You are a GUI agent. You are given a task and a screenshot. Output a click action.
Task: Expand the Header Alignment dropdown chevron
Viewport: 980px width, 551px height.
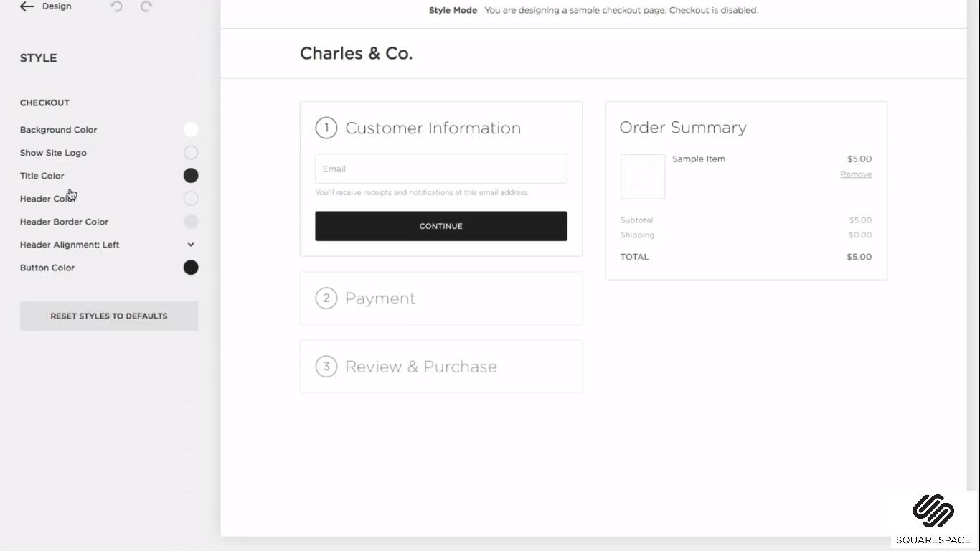191,245
